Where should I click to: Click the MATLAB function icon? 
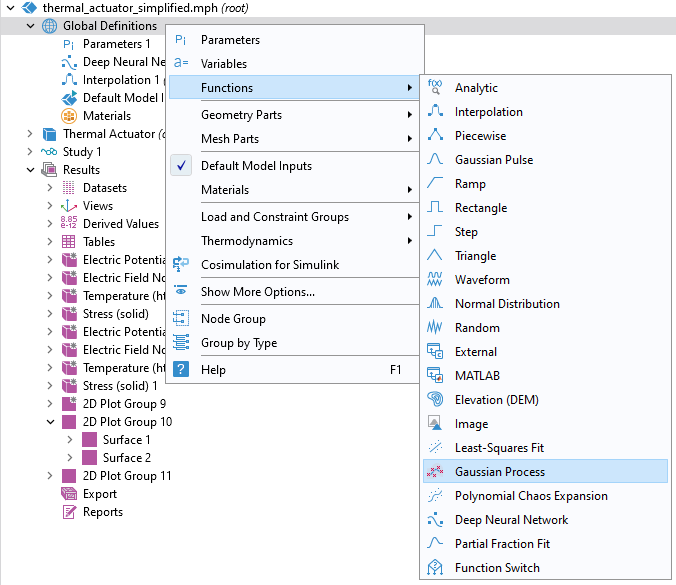(x=435, y=375)
